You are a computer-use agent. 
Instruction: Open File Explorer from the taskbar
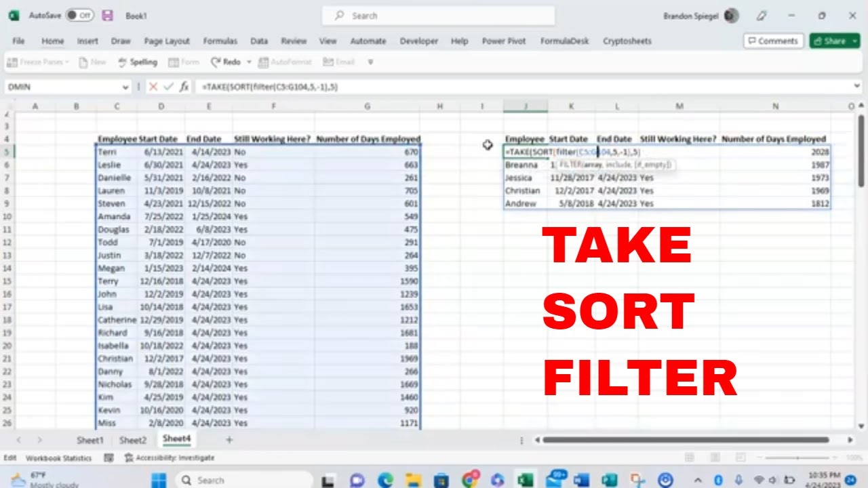click(x=413, y=480)
